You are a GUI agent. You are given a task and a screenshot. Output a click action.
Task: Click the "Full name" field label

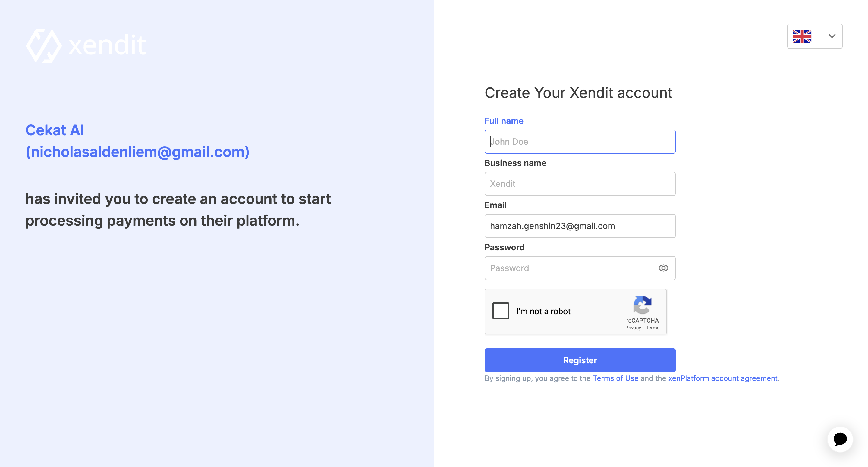coord(504,121)
